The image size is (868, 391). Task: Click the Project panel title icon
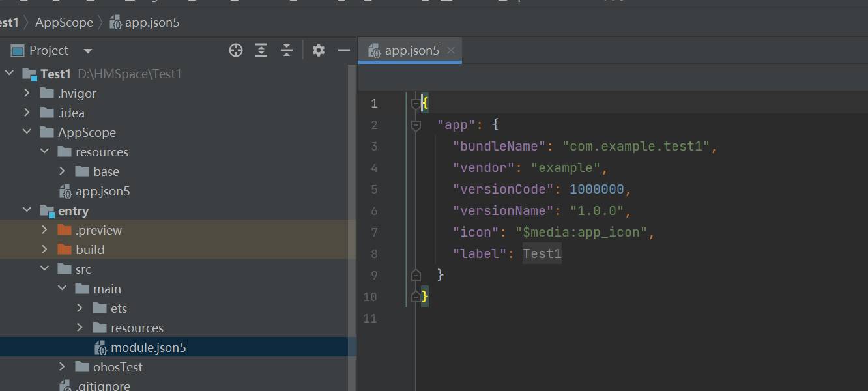(x=18, y=50)
